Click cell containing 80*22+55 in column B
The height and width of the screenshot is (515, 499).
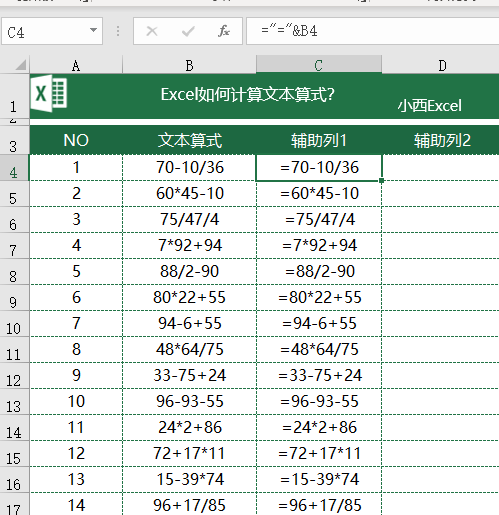(189, 298)
